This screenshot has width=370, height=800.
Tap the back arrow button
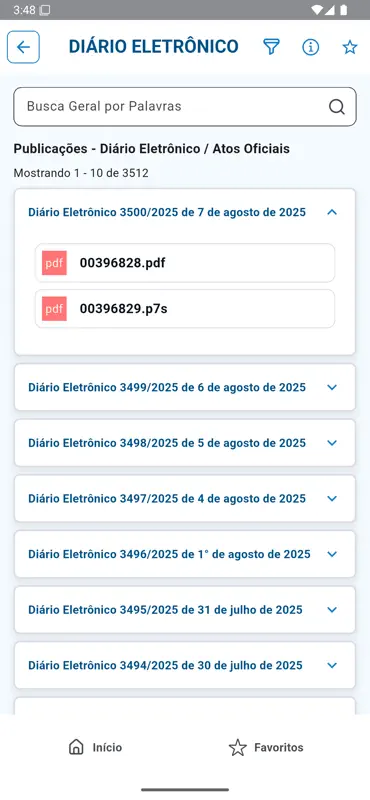[23, 47]
